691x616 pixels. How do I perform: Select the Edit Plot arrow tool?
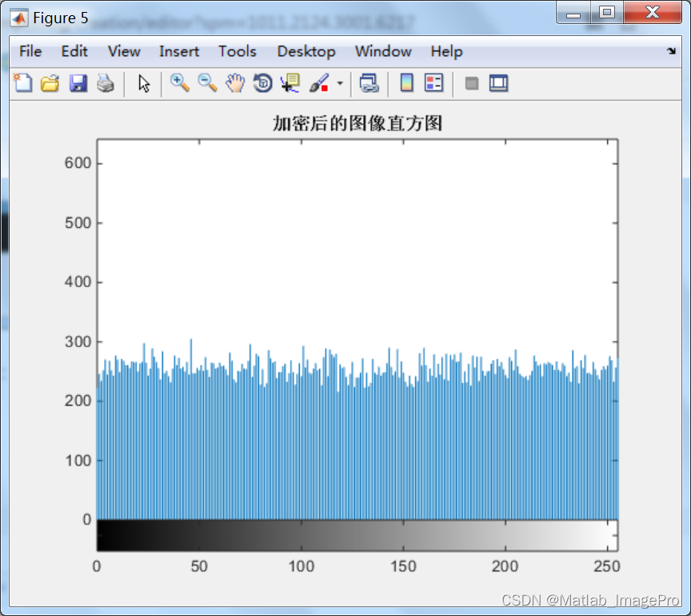pos(144,83)
